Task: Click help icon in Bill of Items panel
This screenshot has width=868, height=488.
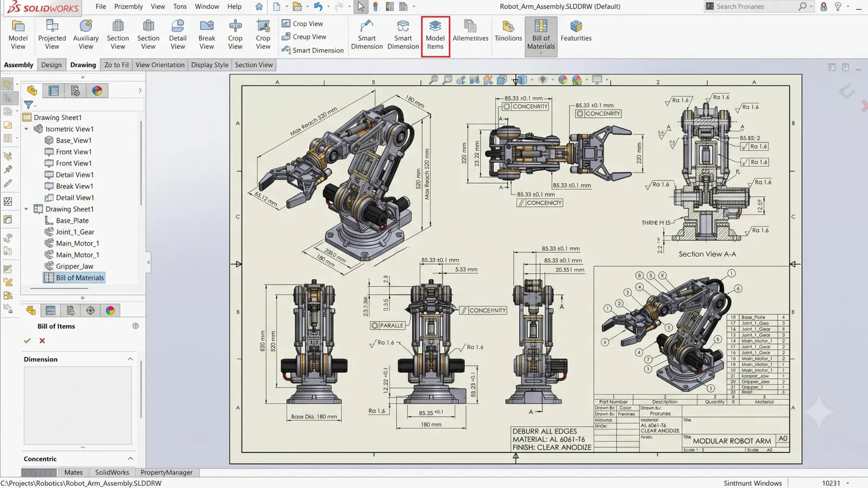Action: pyautogui.click(x=136, y=326)
